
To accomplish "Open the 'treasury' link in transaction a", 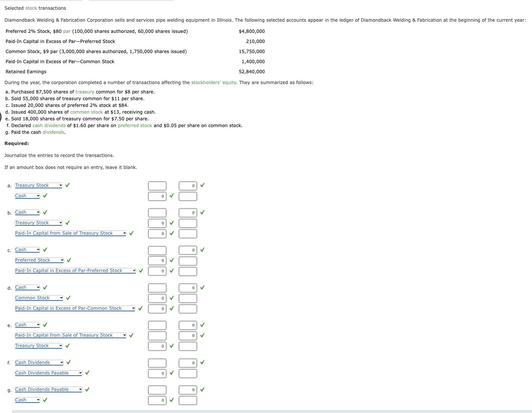I will pos(85,92).
